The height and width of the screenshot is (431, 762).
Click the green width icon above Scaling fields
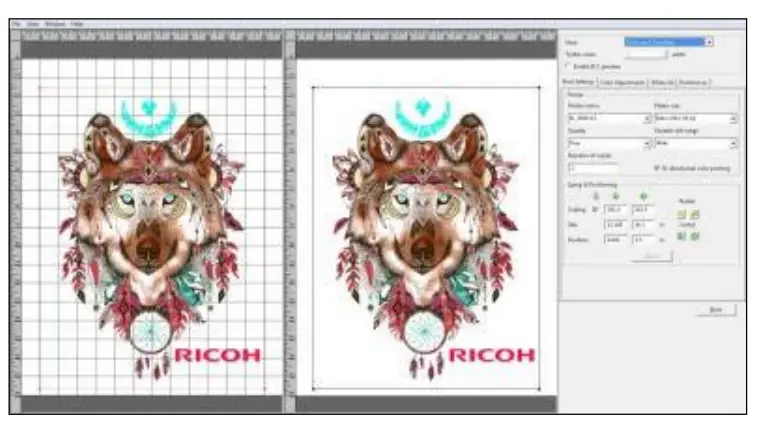coord(616,196)
